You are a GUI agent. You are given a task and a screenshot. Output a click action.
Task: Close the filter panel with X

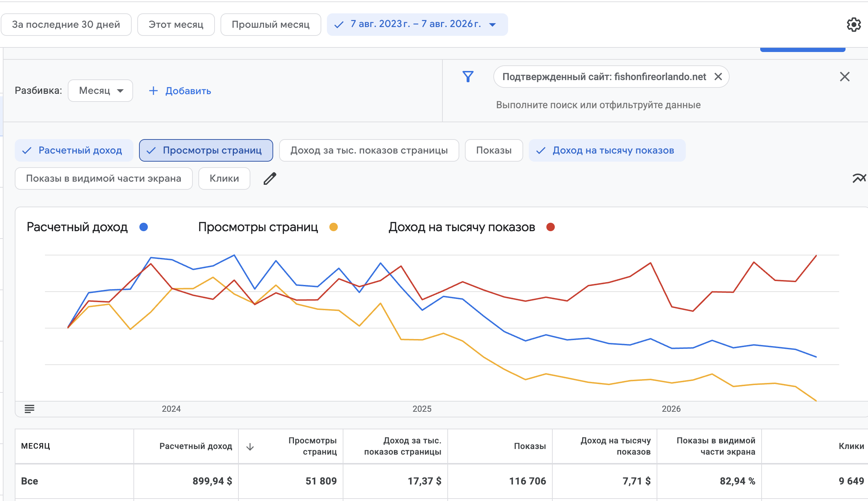coord(845,77)
